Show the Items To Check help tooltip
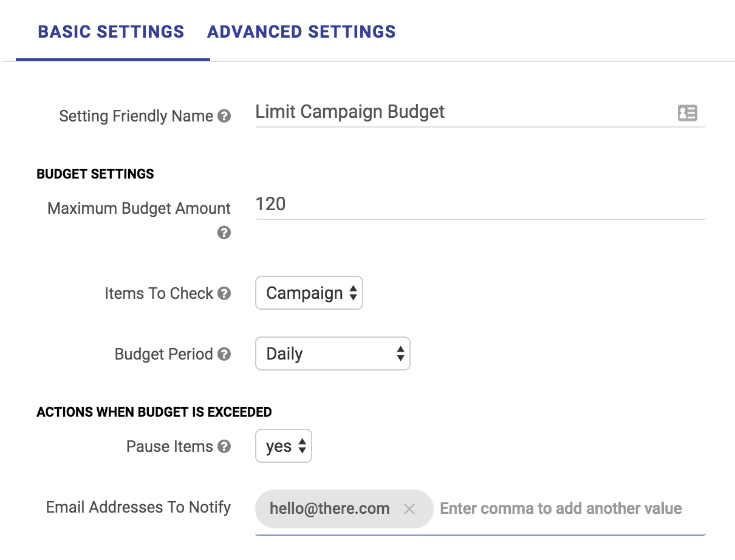The height and width of the screenshot is (560, 735). 225,294
